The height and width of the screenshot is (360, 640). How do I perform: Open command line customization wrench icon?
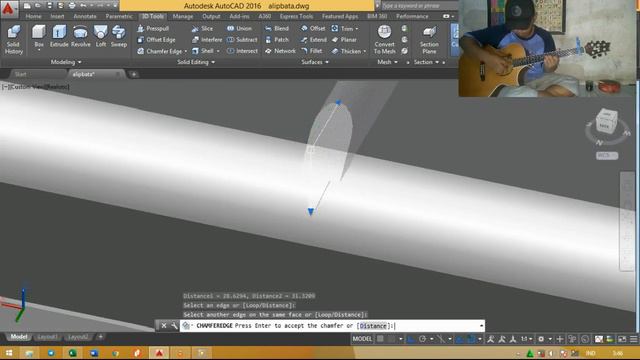174,326
